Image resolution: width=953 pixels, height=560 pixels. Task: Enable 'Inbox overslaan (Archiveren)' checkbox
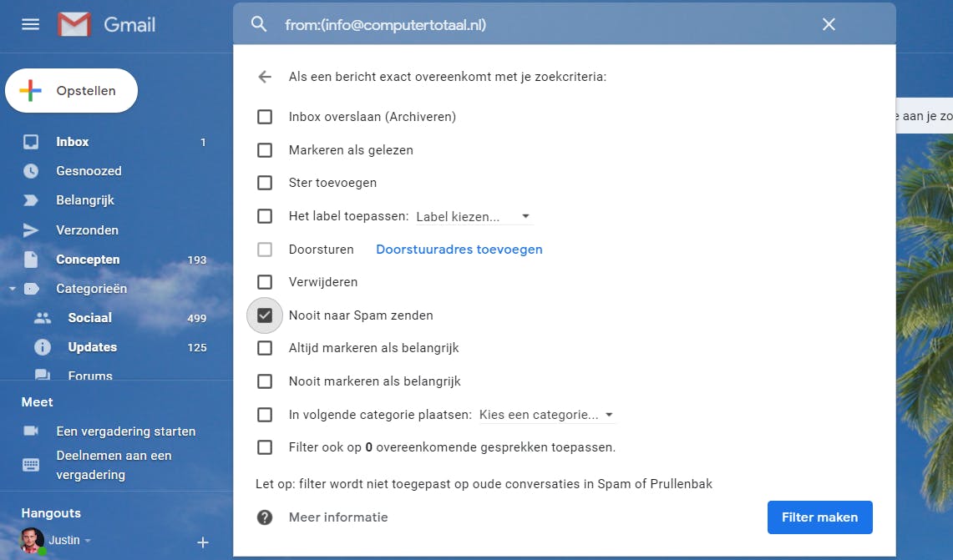click(x=265, y=117)
